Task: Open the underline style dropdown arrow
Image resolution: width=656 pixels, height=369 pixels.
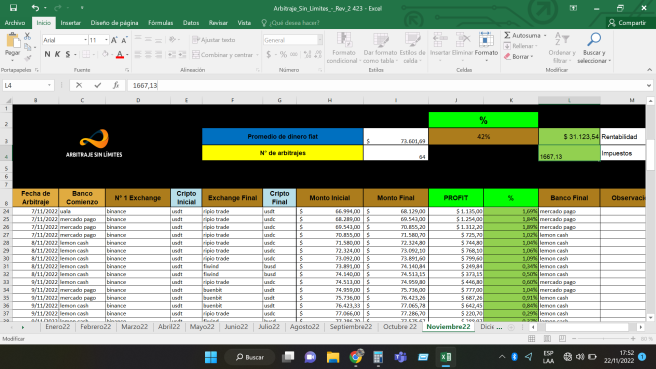Action: (x=75, y=54)
